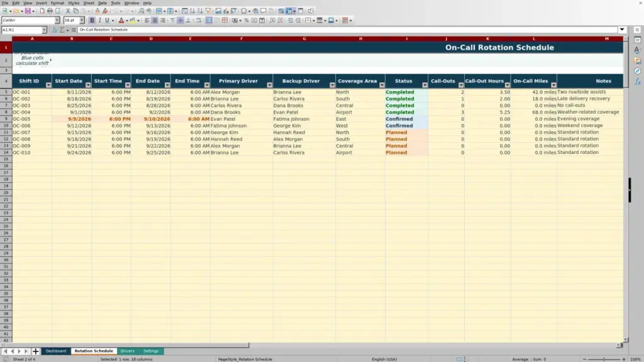Open Coverage Area column filter dropdown
The height and width of the screenshot is (362, 644).
pyautogui.click(x=382, y=85)
